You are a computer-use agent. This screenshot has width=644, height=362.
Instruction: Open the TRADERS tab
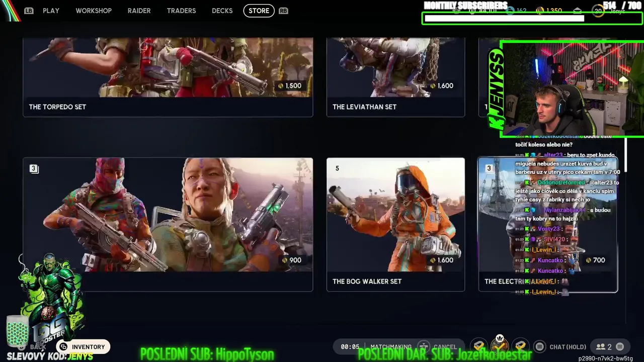click(x=181, y=11)
